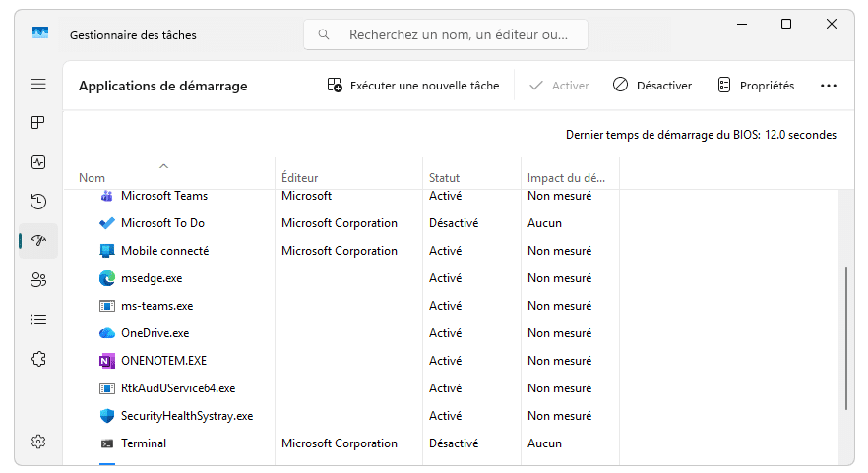Select the Mobile connecté row name
The image size is (868, 473).
point(165,251)
